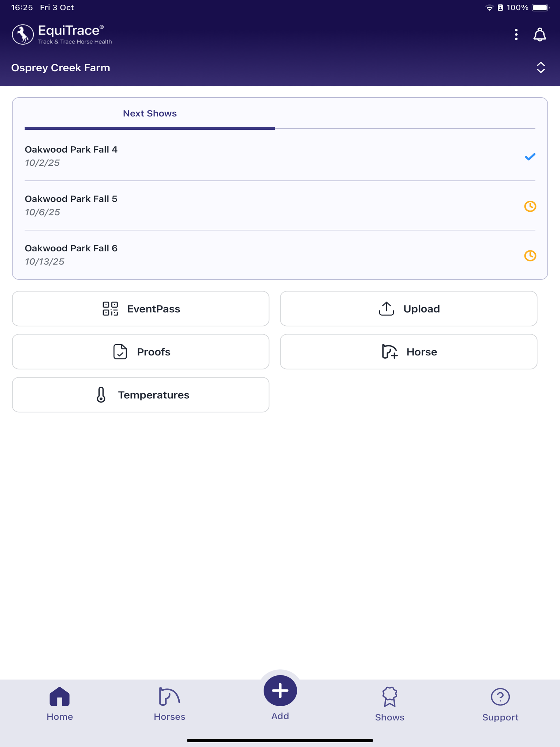Image resolution: width=560 pixels, height=747 pixels.
Task: Tap the Wi-Fi status icon
Action: [489, 8]
